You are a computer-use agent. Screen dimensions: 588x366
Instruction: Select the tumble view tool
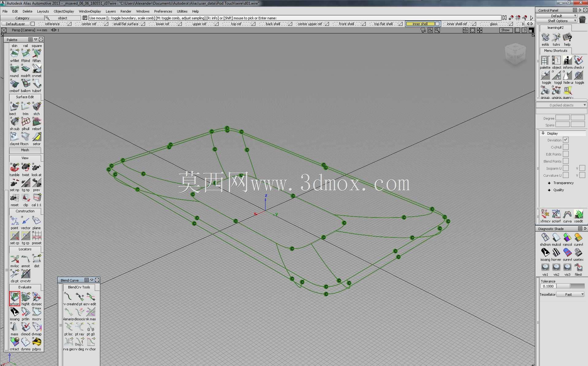coord(14,168)
